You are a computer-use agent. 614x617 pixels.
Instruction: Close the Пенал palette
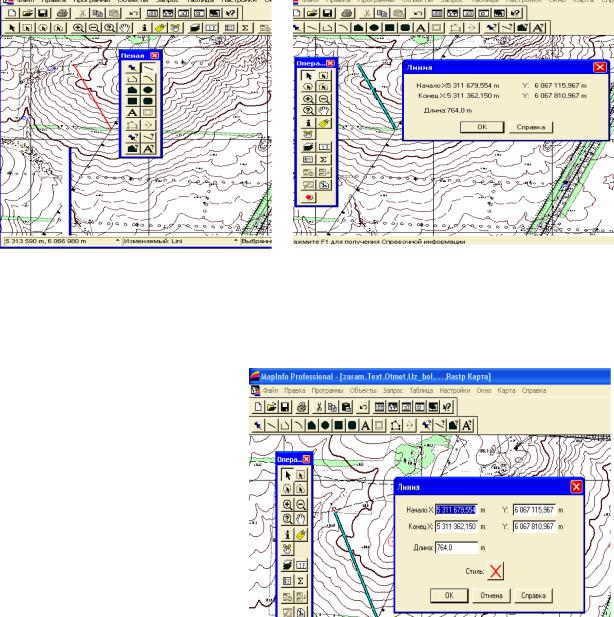155,55
